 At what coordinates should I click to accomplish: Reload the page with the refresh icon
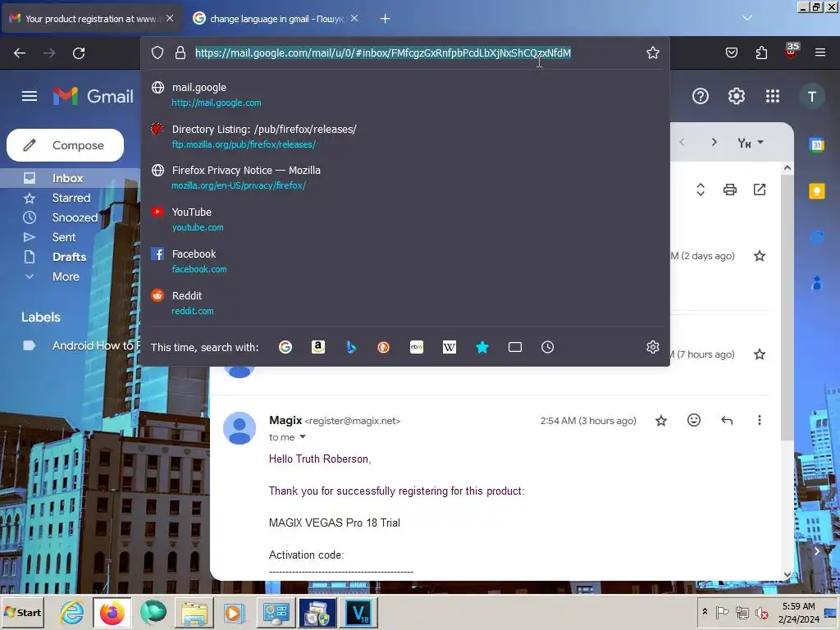point(79,53)
